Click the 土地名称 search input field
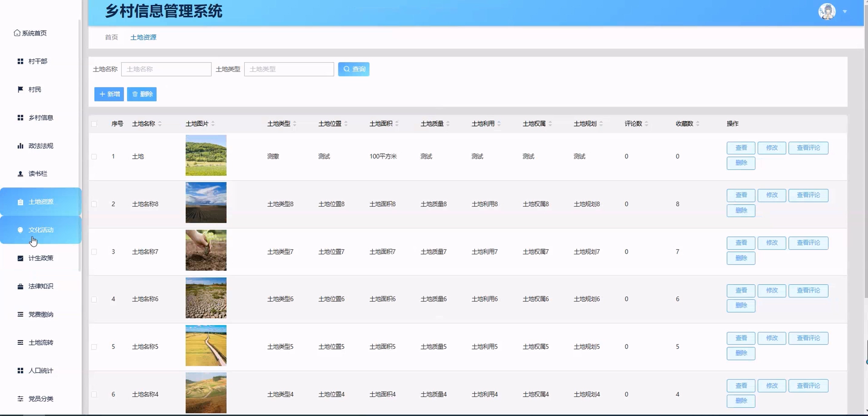 click(x=166, y=69)
